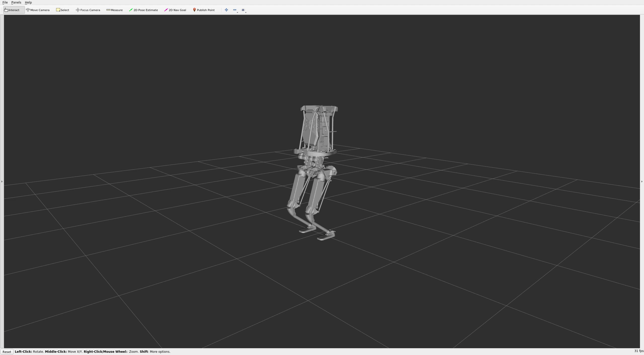Open the Help menu
The image size is (644, 355).
tap(28, 3)
